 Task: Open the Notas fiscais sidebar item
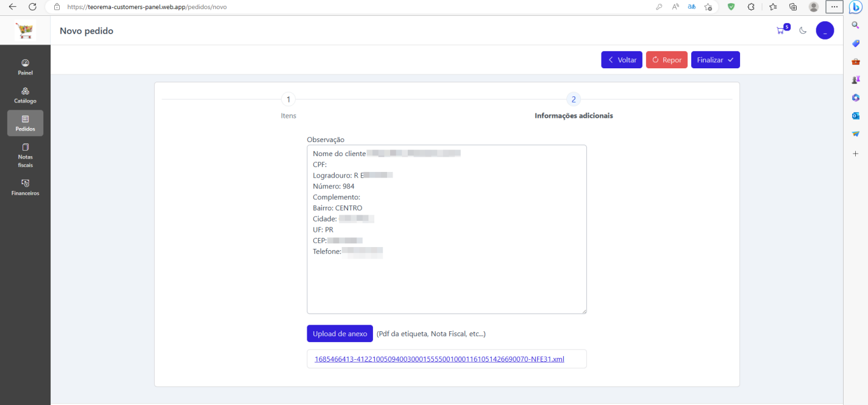click(x=25, y=156)
